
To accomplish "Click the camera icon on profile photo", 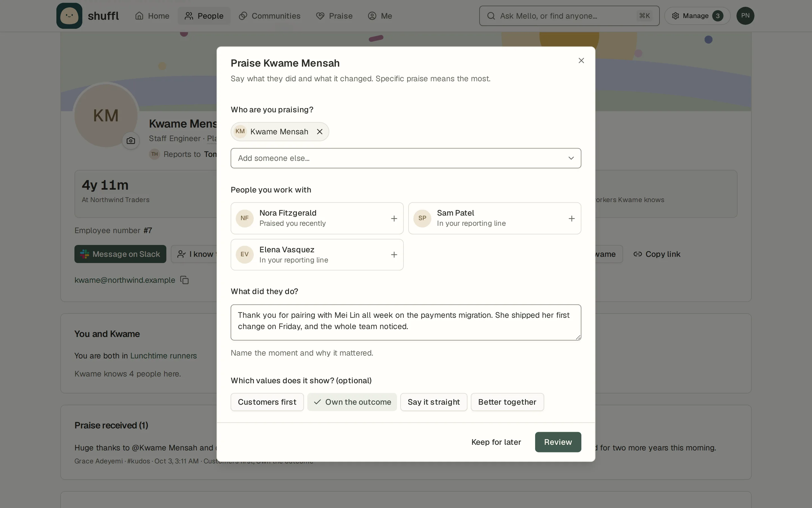I will point(131,141).
